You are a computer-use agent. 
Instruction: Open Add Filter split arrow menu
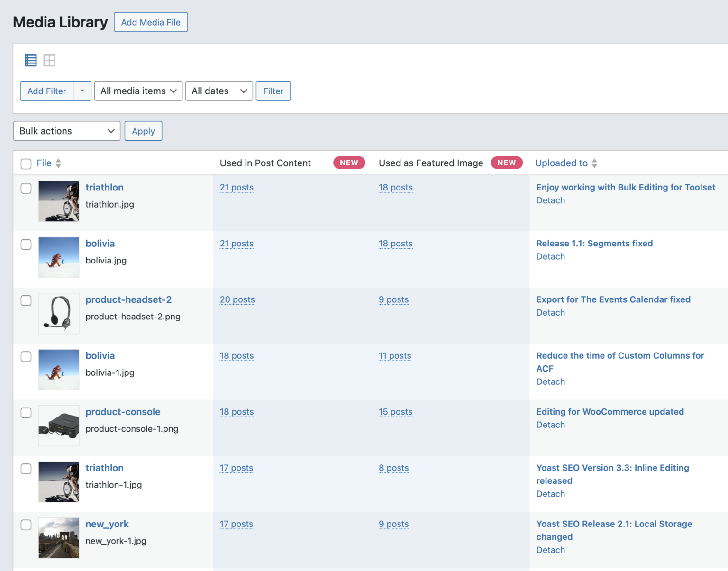82,91
